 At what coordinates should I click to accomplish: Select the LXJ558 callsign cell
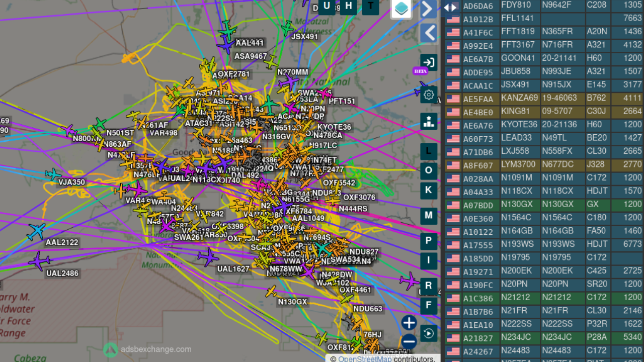[520, 152]
